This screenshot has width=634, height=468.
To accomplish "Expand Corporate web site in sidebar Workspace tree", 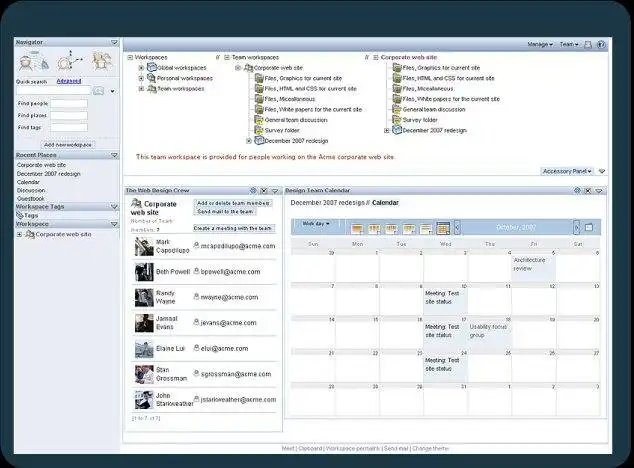I will pyautogui.click(x=19, y=234).
